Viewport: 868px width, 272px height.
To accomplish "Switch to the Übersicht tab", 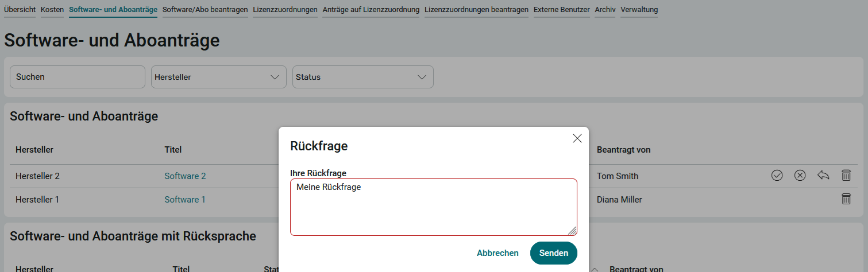I will click(x=20, y=10).
